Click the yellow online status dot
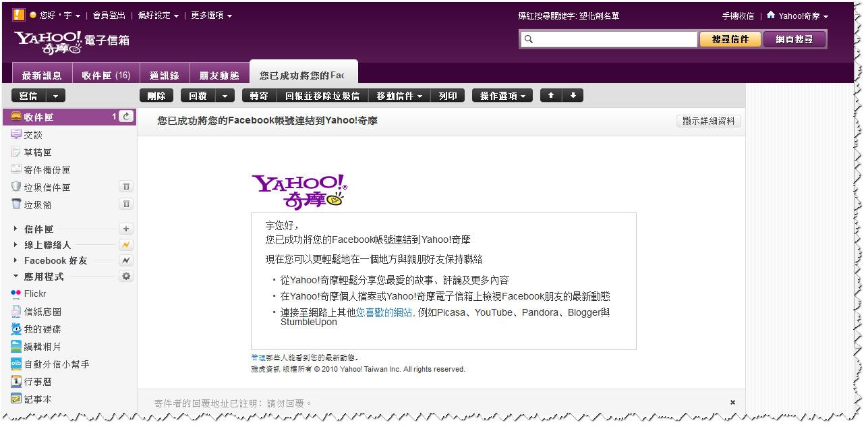The width and height of the screenshot is (868, 427). [33, 15]
